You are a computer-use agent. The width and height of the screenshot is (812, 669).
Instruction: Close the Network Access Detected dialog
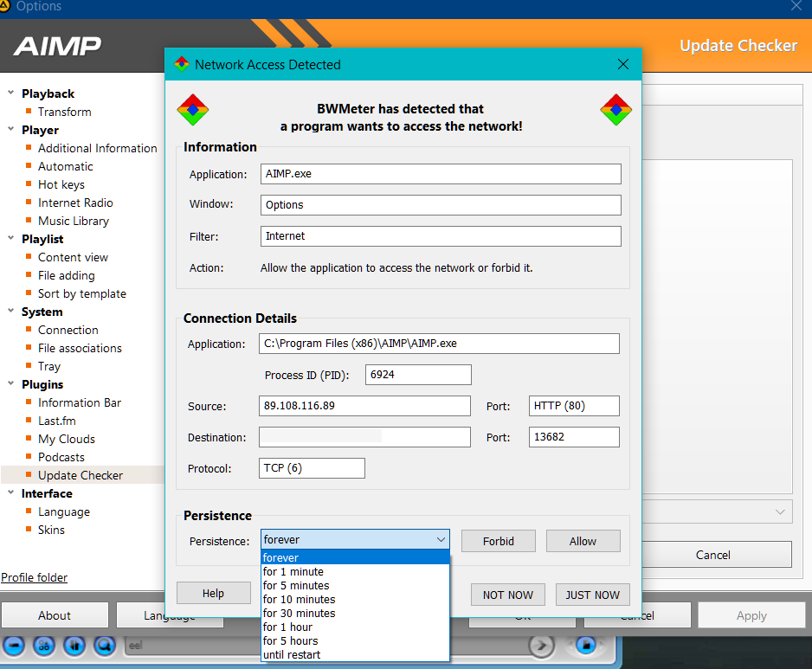click(x=623, y=64)
